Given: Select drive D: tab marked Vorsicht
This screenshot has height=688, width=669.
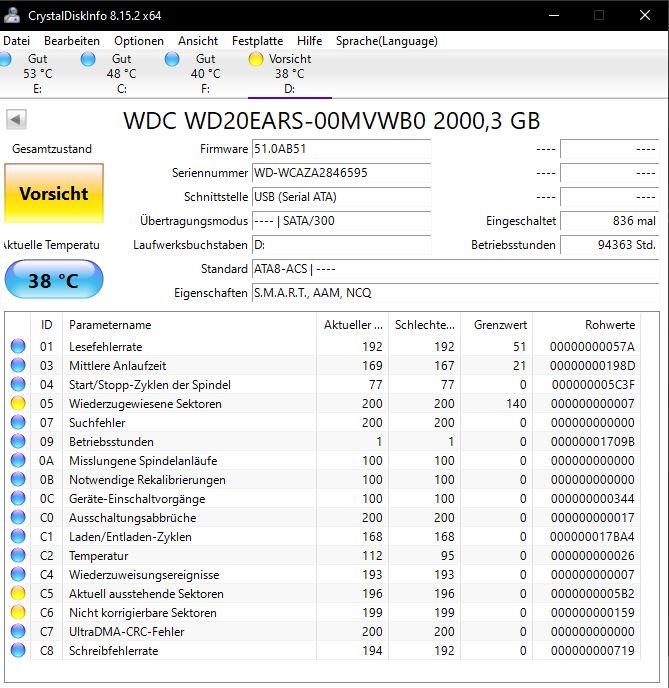Looking at the screenshot, I should coord(290,74).
